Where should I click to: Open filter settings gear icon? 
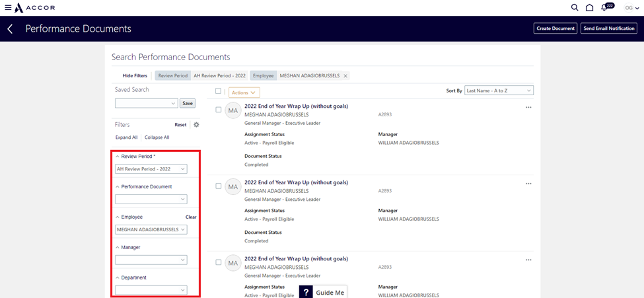(196, 124)
